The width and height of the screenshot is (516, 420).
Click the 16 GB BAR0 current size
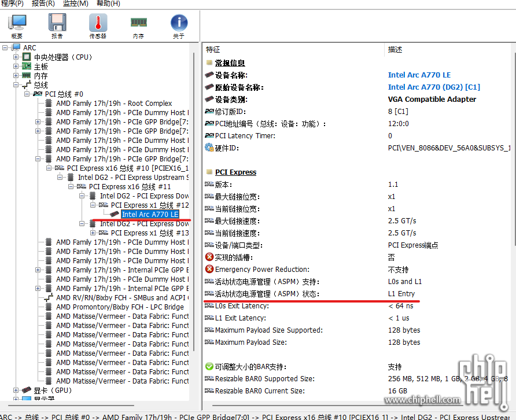click(397, 390)
